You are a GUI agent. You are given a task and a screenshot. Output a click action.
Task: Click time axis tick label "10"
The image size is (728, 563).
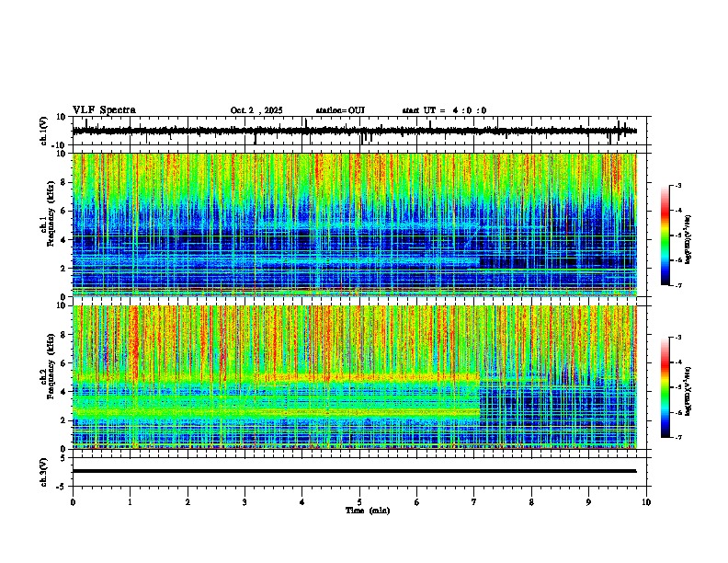point(646,502)
